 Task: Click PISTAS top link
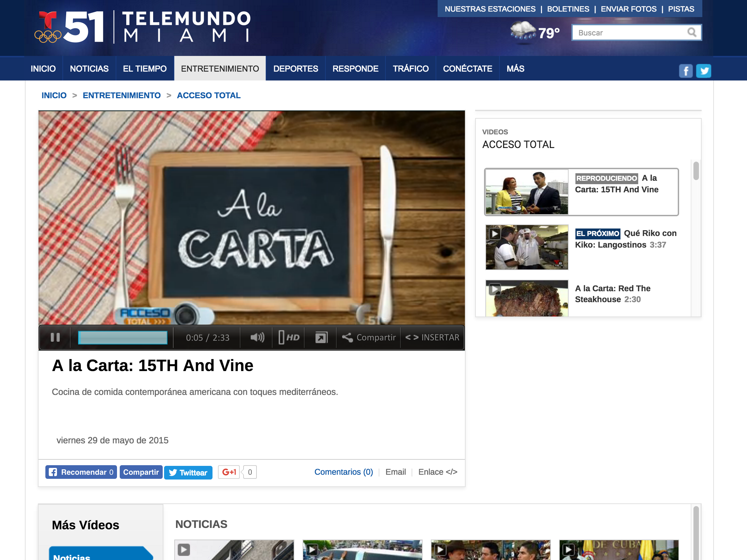tap(681, 9)
